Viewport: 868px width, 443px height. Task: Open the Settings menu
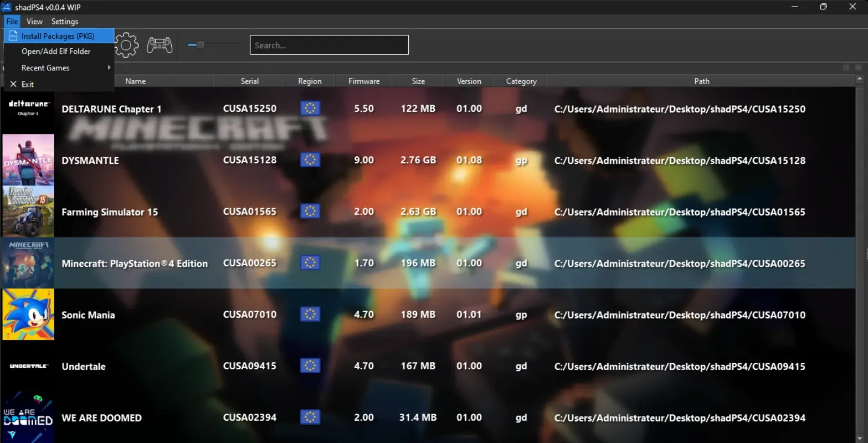(x=64, y=21)
